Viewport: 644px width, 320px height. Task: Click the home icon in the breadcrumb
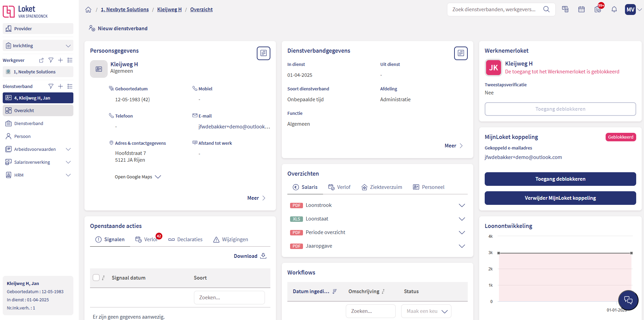(88, 10)
